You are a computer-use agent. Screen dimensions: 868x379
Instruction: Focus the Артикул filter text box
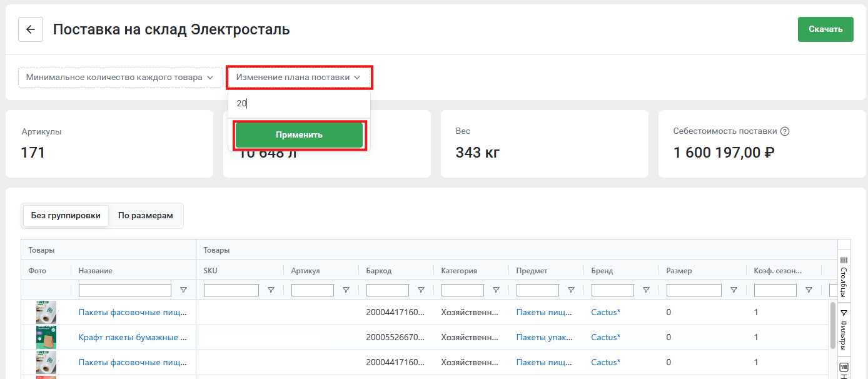pyautogui.click(x=313, y=290)
